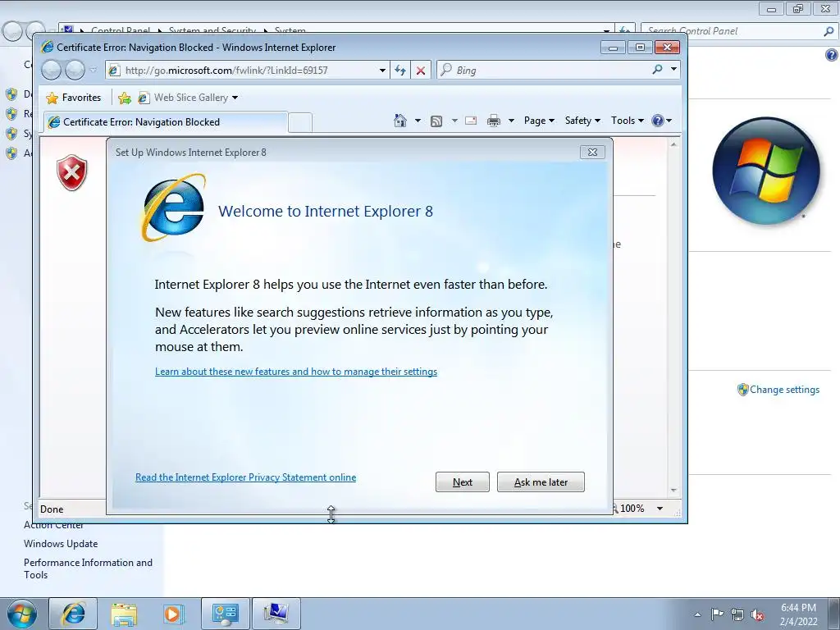Image resolution: width=840 pixels, height=630 pixels.
Task: Expand address bar autocomplete dropdown
Action: pyautogui.click(x=382, y=71)
